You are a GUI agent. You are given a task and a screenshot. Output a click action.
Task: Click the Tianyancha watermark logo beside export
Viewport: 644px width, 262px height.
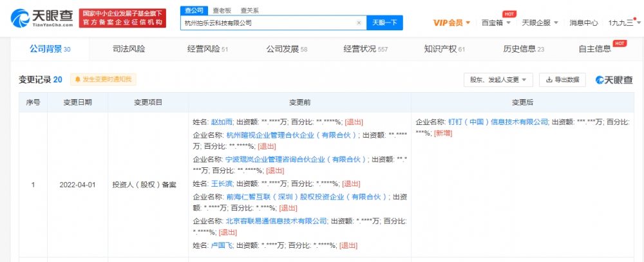[x=614, y=80]
